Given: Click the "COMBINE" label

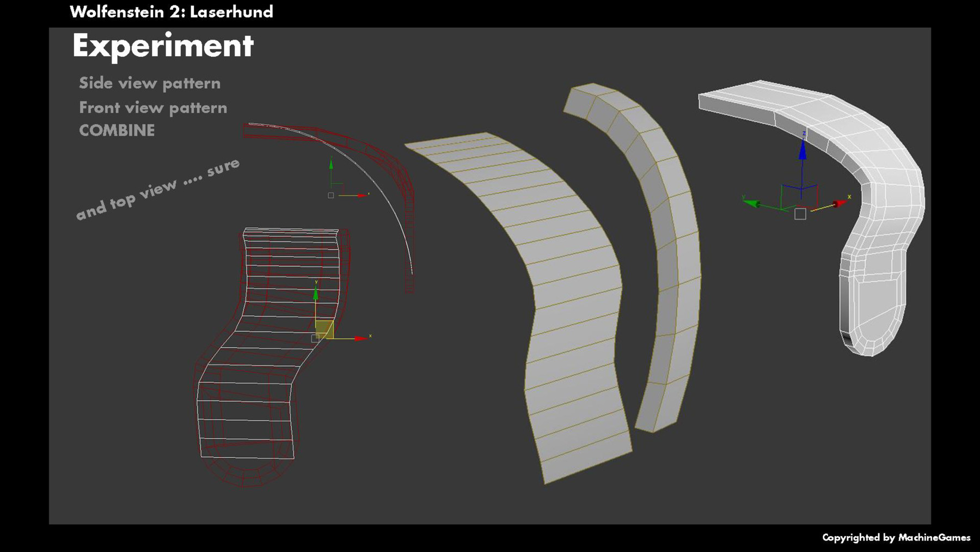Looking at the screenshot, I should [x=117, y=130].
